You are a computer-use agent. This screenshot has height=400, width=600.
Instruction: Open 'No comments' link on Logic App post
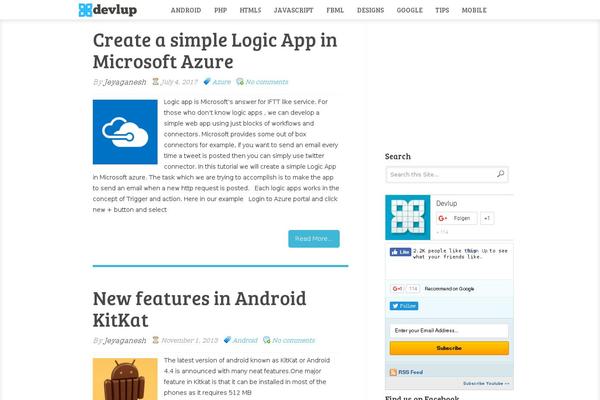(x=267, y=82)
